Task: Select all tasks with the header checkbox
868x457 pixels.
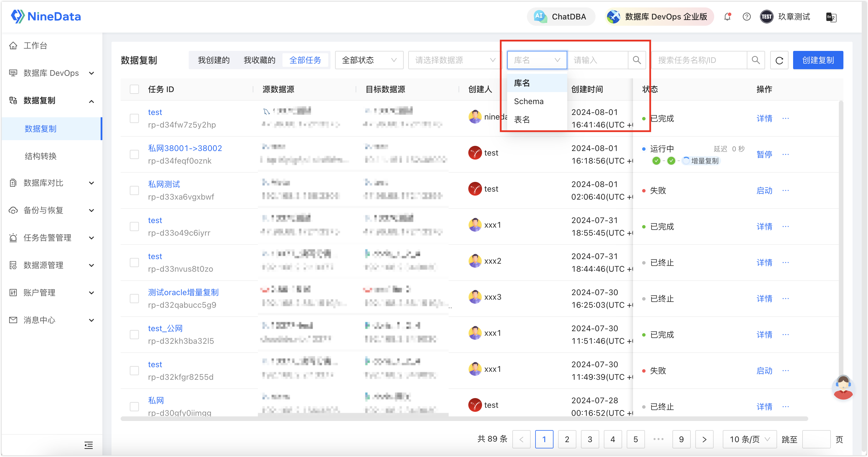Action: click(x=134, y=89)
